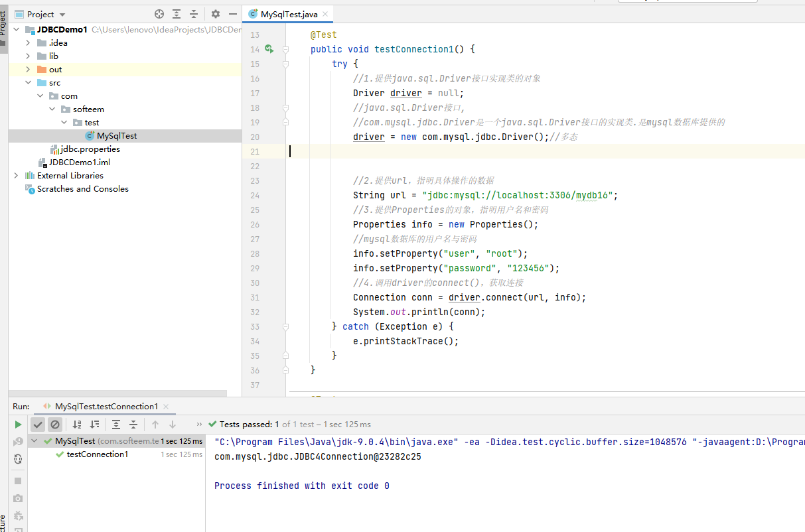Sort test results alphabetically
The width and height of the screenshot is (805, 532).
[77, 425]
